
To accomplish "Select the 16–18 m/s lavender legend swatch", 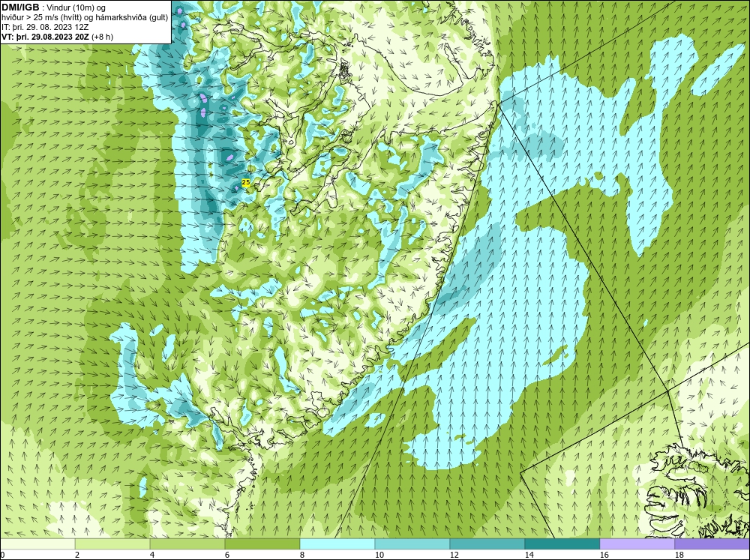I will [x=637, y=544].
